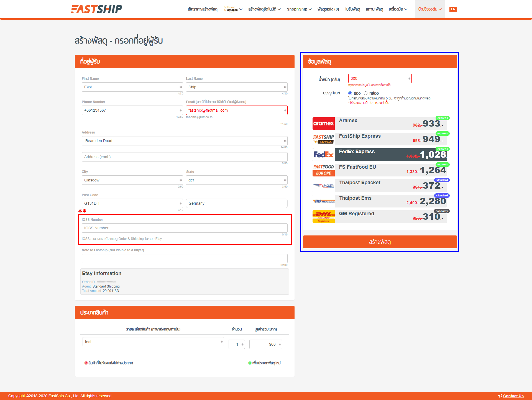This screenshot has height=400, width=532.
Task: Click the green add product type icon
Action: click(250, 363)
